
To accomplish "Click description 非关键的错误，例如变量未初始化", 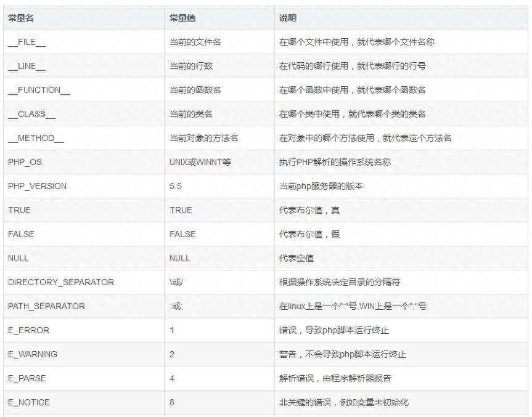I will coord(344,402).
